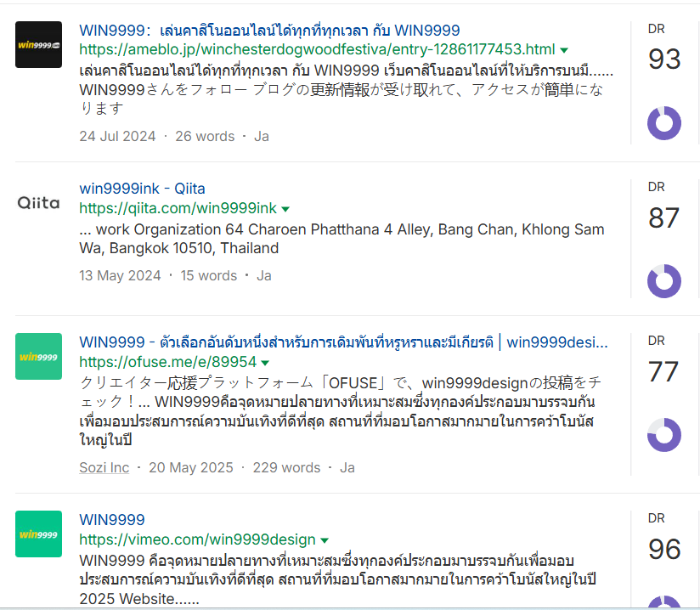Click the date 13 May 2024
Screen dimensions: 700x610
(x=120, y=275)
